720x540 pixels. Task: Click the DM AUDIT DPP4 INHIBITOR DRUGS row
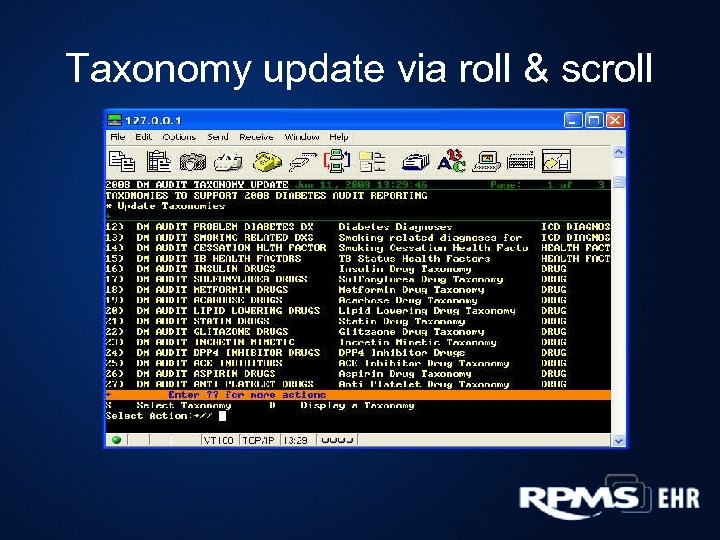358,353
